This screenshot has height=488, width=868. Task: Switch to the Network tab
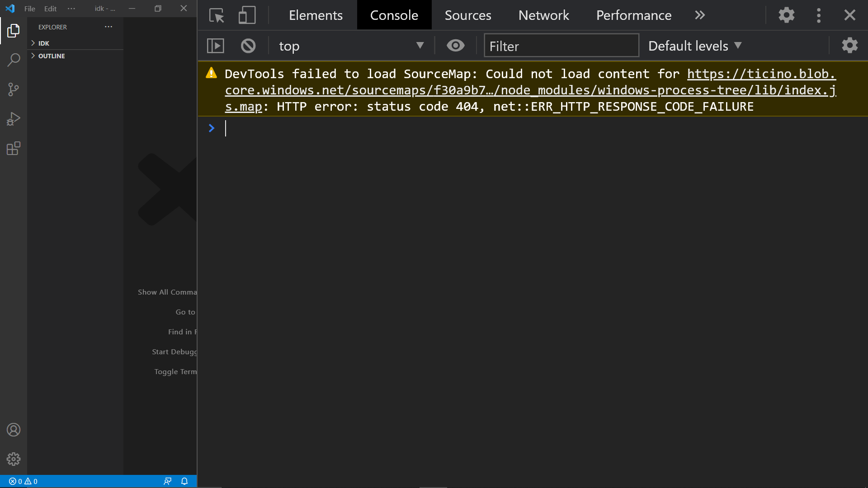coord(544,15)
